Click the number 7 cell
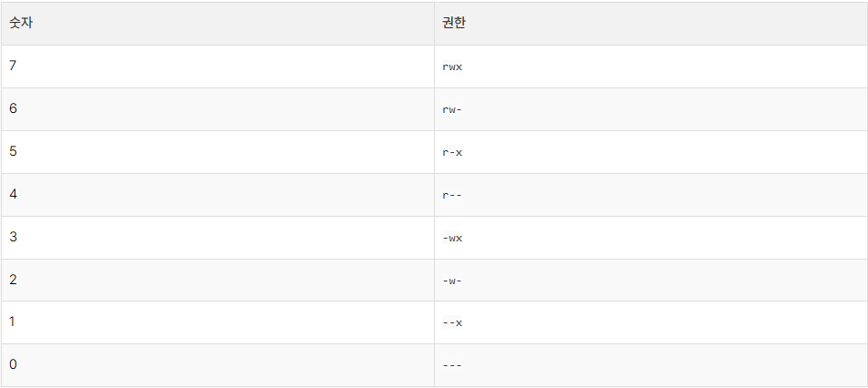Viewport: 868px width, 388px height. pos(217,66)
